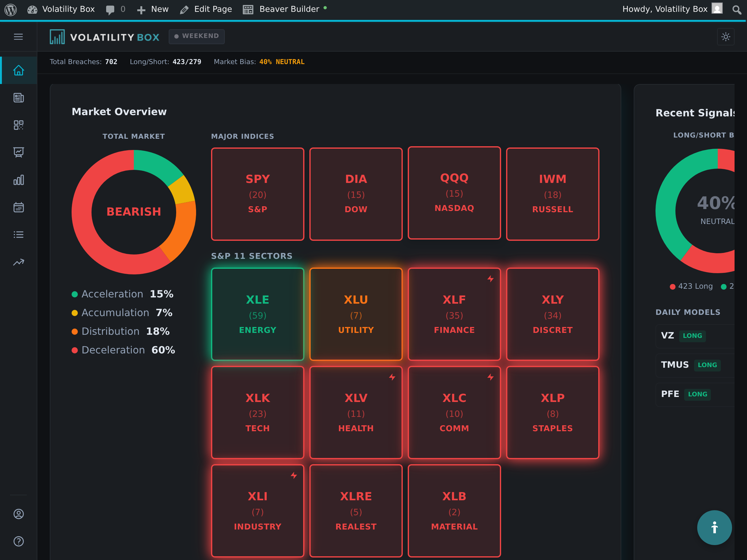Open the user account sidebar icon
This screenshot has height=560, width=747.
point(18,514)
